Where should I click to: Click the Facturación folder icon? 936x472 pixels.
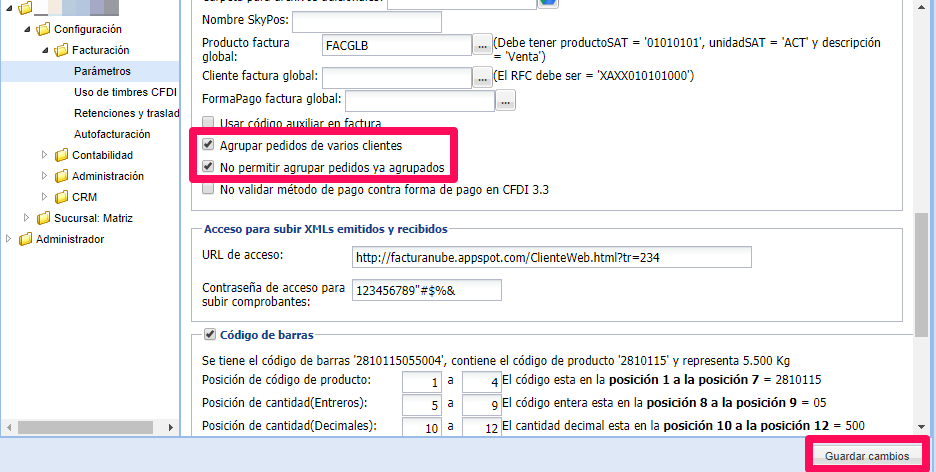point(62,50)
